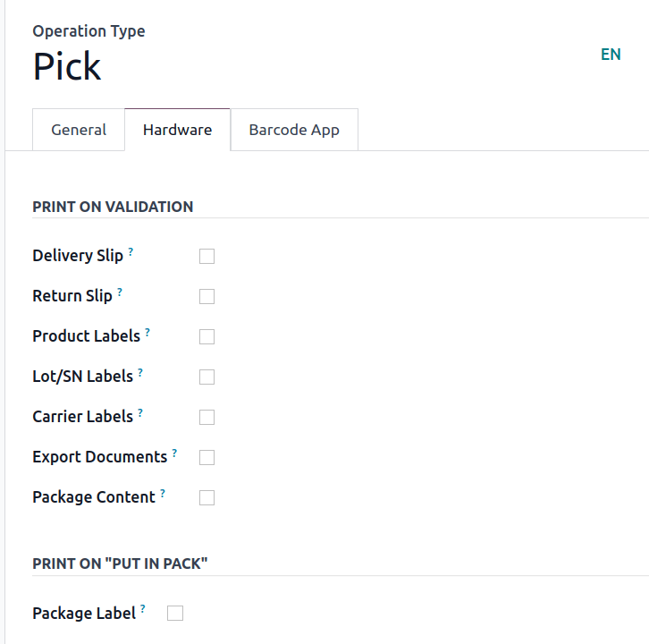Enable Lot/SN Labels printing checkbox
Image resolution: width=649 pixels, height=644 pixels.
[207, 377]
